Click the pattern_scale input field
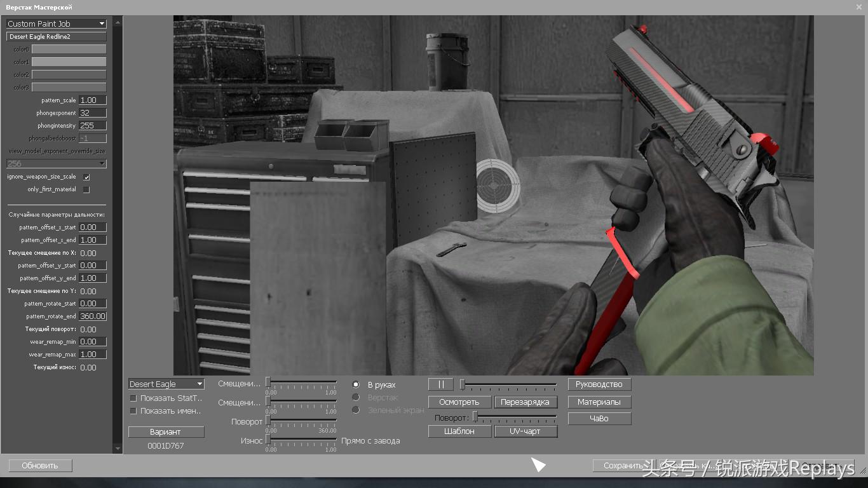This screenshot has height=488, width=868. tap(92, 100)
